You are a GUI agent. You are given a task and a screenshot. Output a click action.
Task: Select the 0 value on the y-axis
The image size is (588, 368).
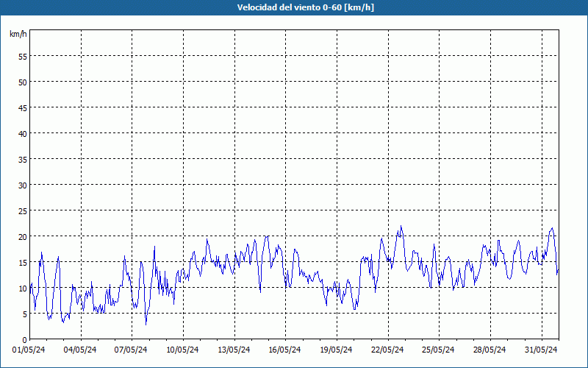[x=25, y=340]
